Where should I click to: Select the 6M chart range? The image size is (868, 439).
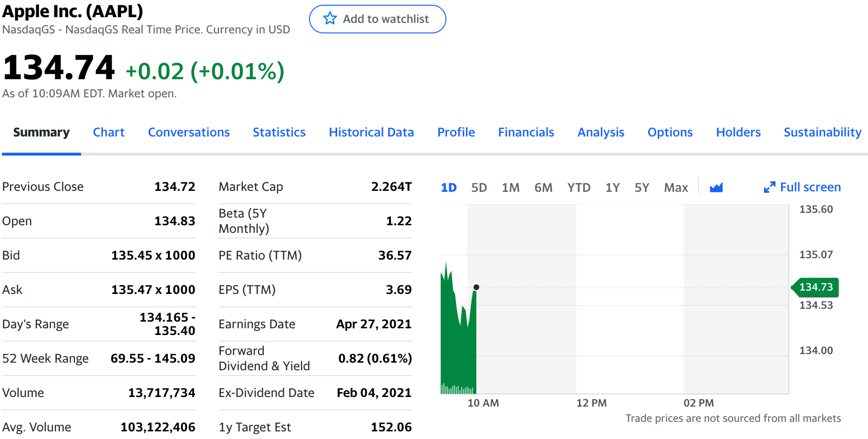pos(544,188)
